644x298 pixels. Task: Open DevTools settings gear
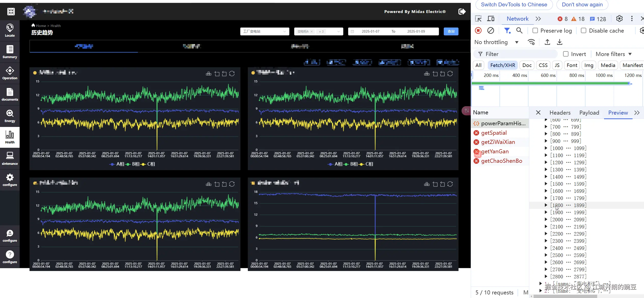coord(619,19)
